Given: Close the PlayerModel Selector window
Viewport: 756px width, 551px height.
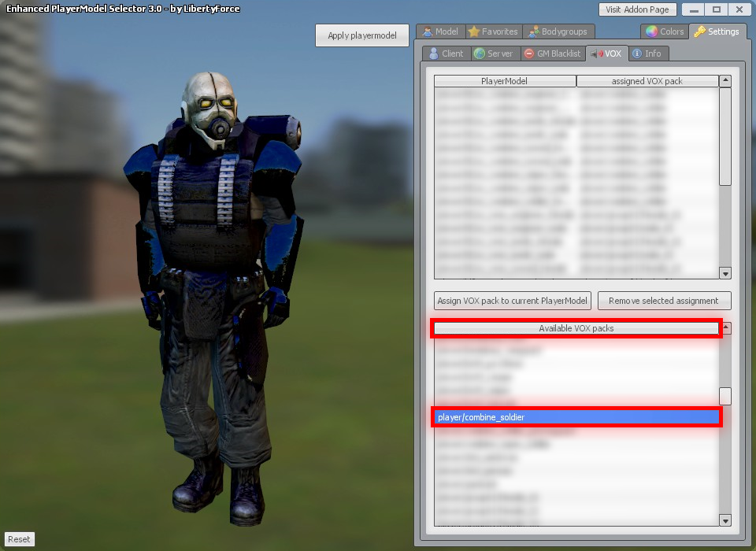Looking at the screenshot, I should coord(739,9).
